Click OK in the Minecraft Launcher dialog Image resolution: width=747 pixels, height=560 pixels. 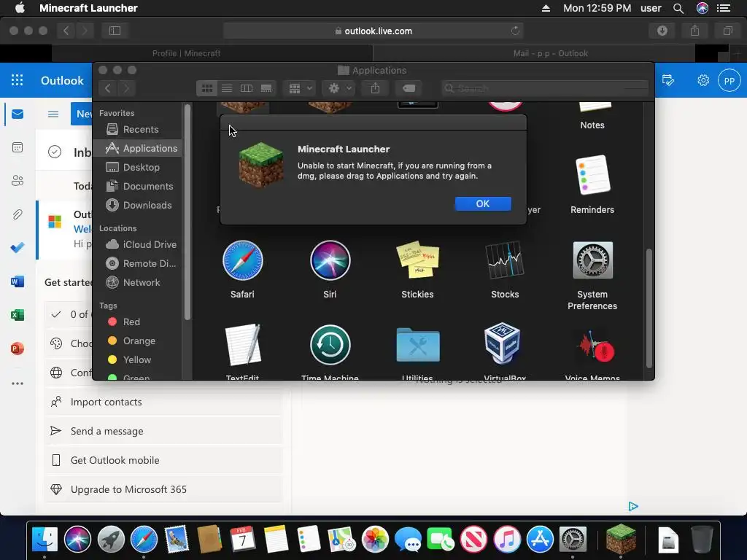point(483,204)
